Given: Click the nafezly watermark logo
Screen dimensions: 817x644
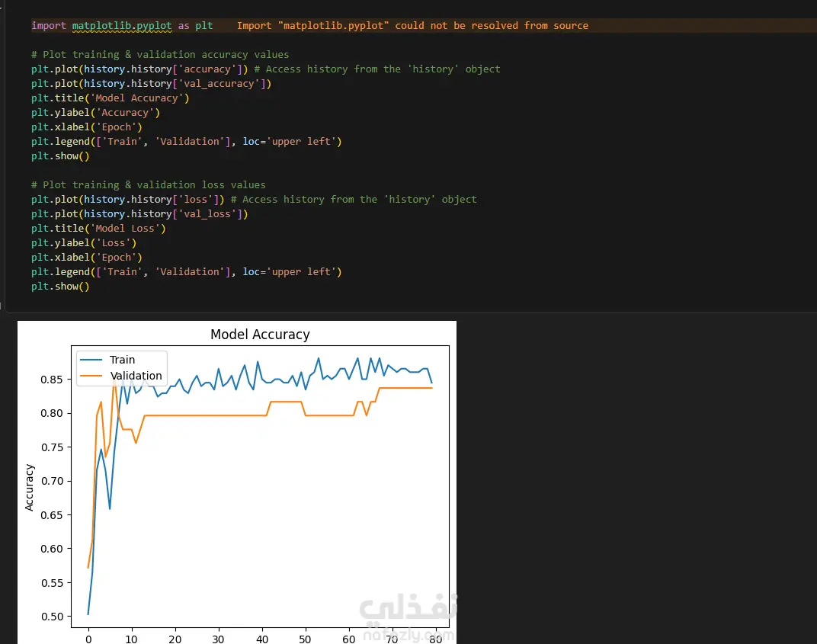Looking at the screenshot, I should coord(408,617).
